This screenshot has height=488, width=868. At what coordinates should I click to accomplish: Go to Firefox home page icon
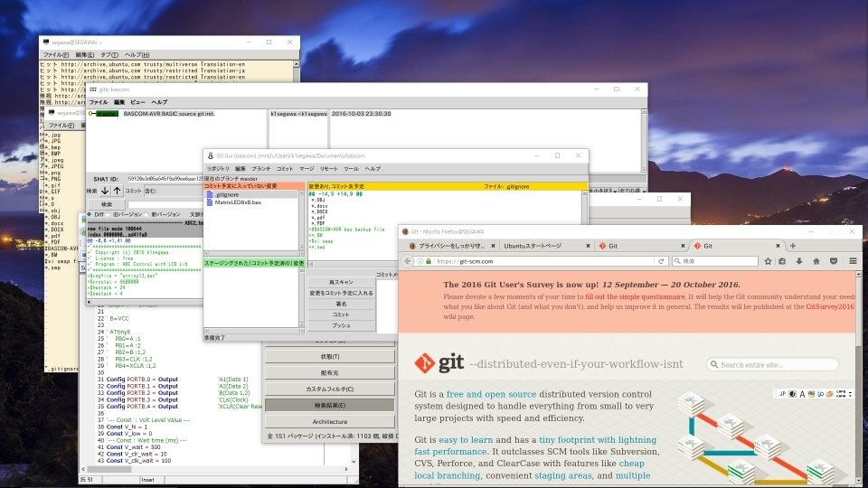point(816,261)
